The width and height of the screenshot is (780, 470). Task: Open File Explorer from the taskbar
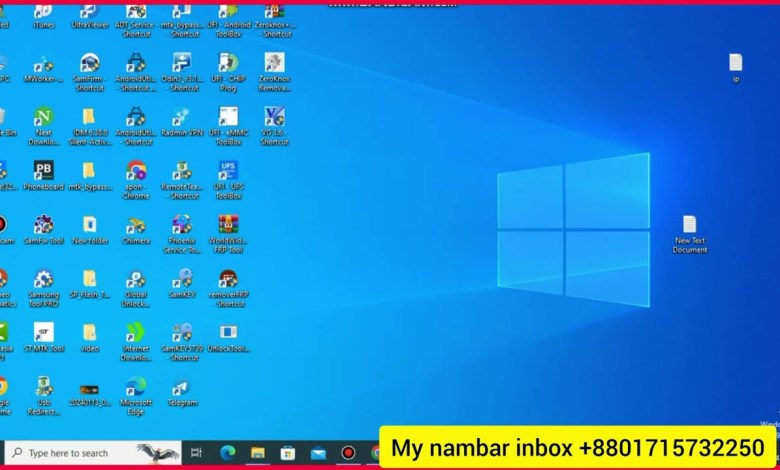click(257, 453)
